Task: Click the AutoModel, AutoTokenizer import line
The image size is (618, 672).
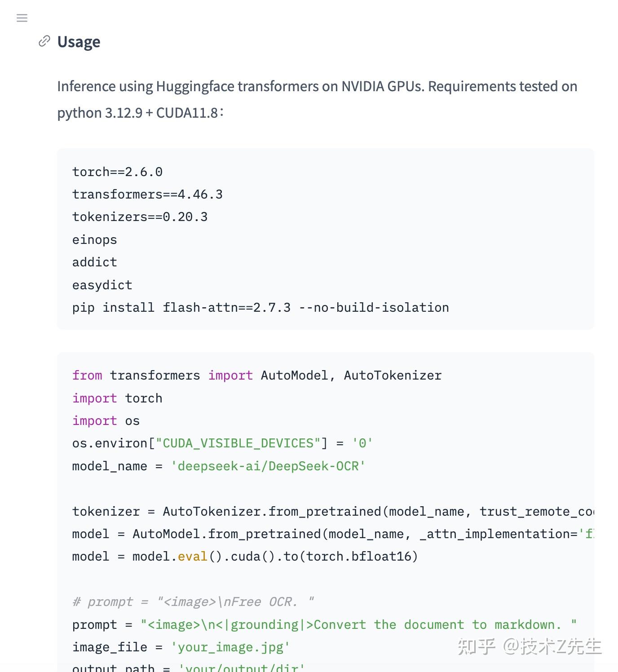Action: pyautogui.click(x=257, y=376)
